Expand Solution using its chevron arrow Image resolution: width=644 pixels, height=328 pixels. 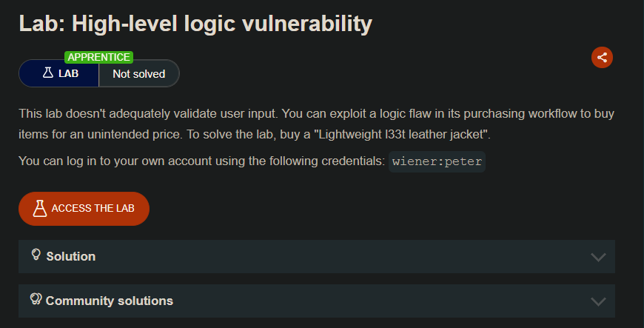599,257
